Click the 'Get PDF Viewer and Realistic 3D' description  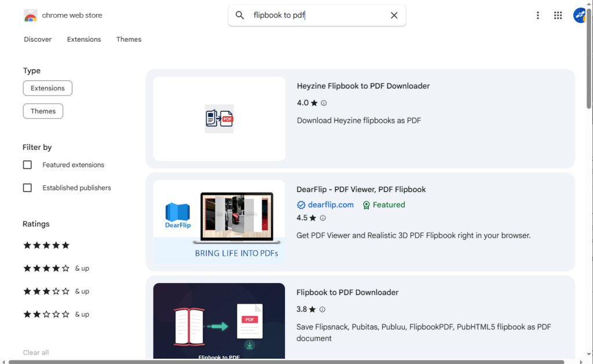click(413, 236)
